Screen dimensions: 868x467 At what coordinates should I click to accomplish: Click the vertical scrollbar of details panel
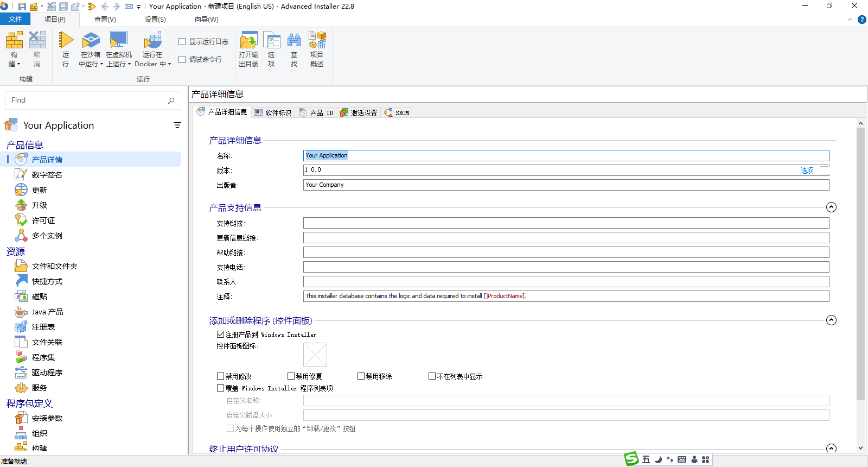(x=860, y=263)
